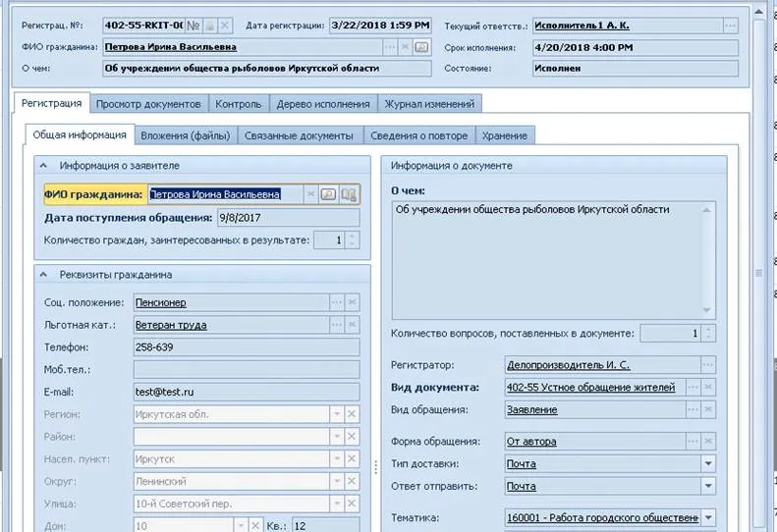Open the 402-55 Устное обращение жителей link

(590, 388)
